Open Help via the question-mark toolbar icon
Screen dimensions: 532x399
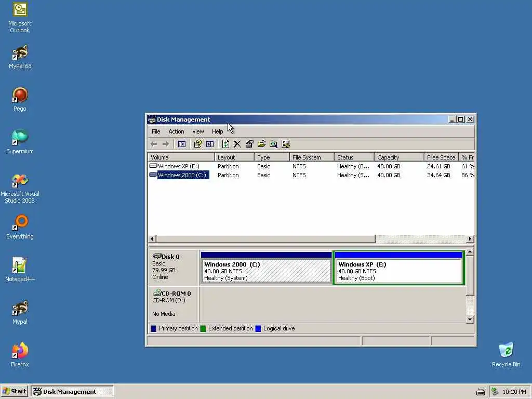198,144
